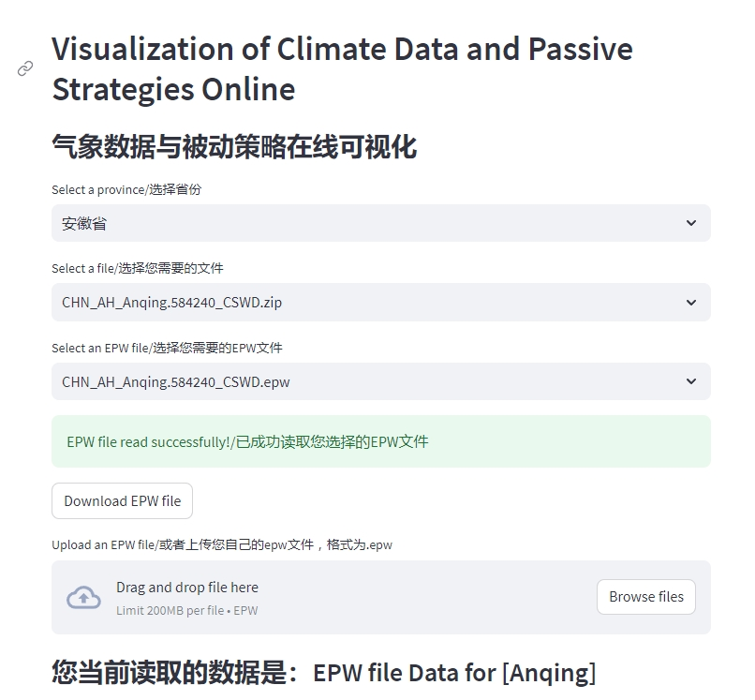Click the drag and drop upload area
The image size is (755, 700).
pyautogui.click(x=328, y=596)
